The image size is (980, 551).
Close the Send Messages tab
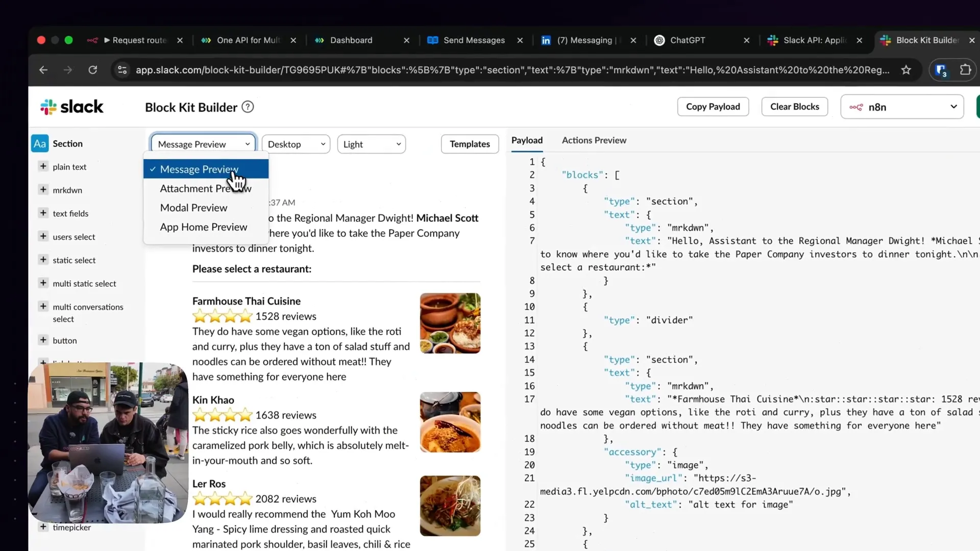point(520,40)
